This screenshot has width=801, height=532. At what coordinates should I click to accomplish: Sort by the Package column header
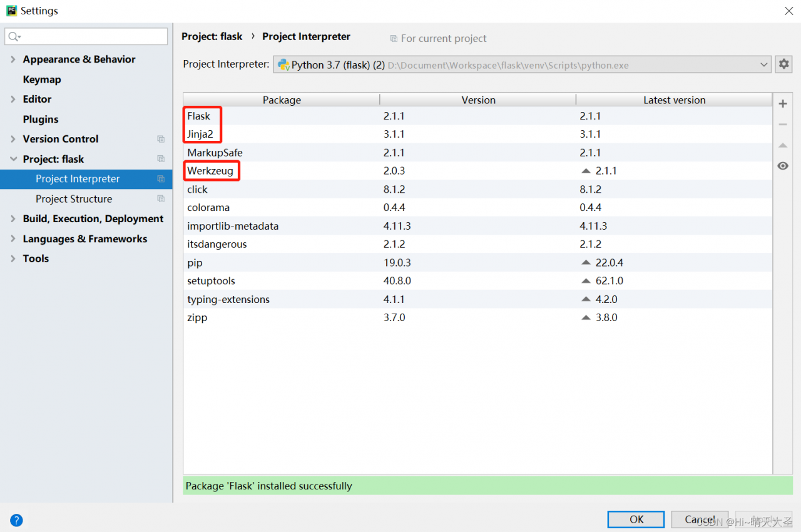282,100
